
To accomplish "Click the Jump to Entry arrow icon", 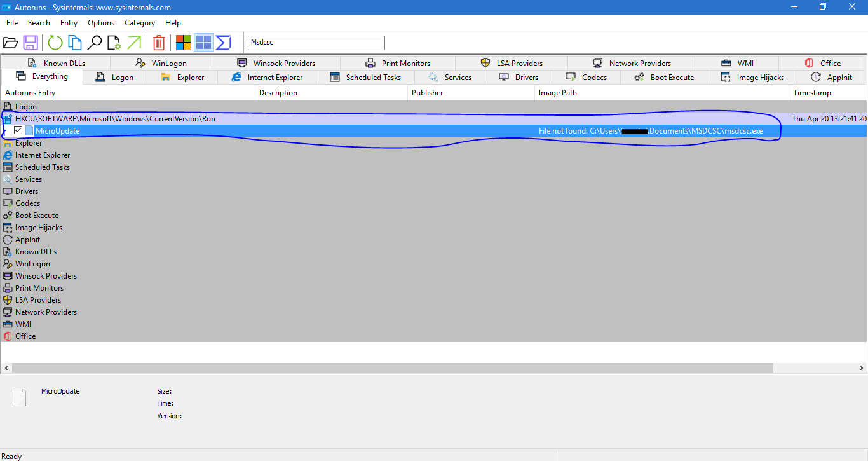I will 134,43.
